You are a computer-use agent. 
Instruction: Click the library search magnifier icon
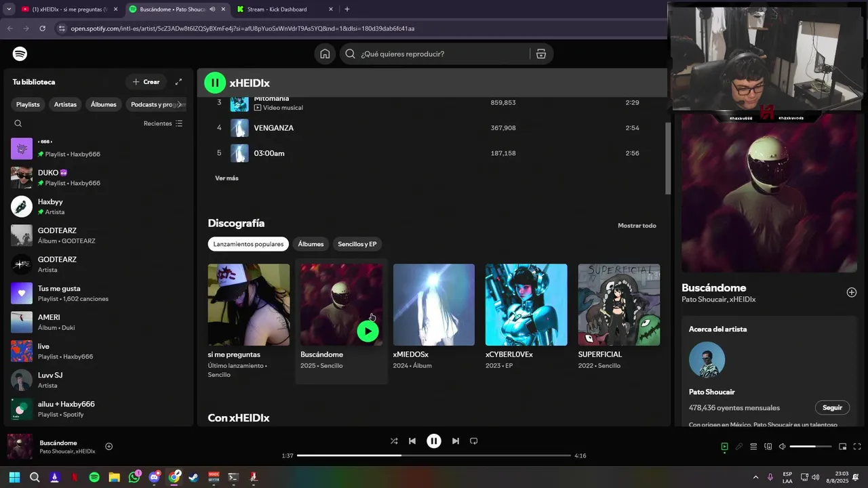18,123
